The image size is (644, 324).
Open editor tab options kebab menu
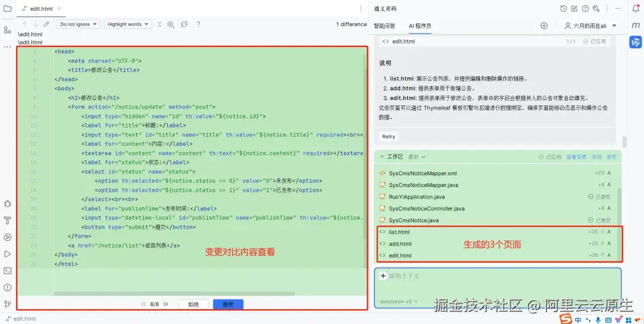[360, 8]
